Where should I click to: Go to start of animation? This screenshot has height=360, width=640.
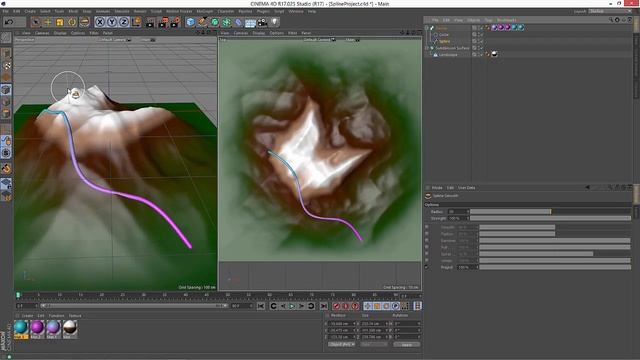click(261, 306)
